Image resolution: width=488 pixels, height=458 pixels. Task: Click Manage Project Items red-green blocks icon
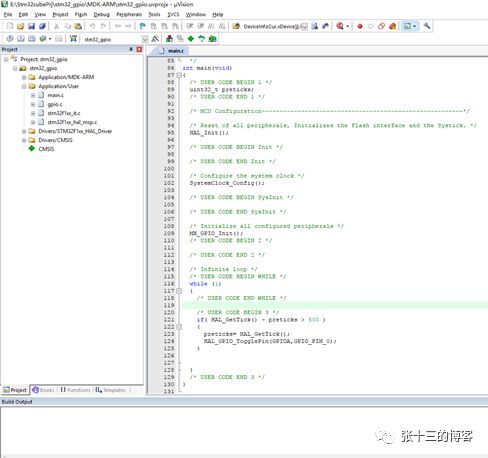point(169,39)
